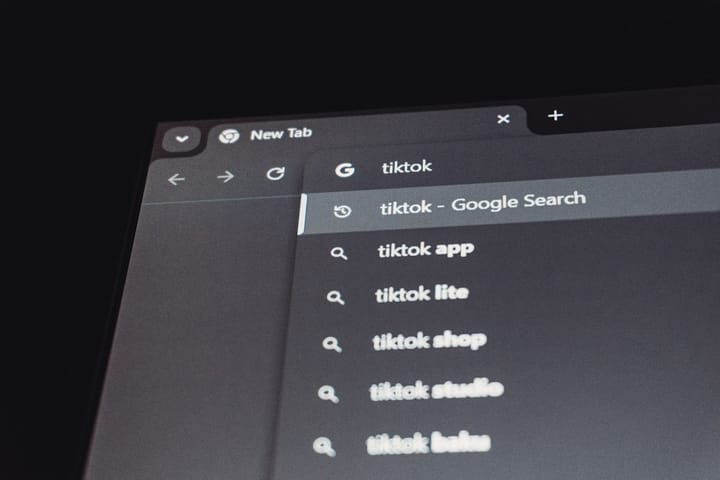720x480 pixels.
Task: Select the "tiktok app" suggestion
Action: (x=426, y=250)
